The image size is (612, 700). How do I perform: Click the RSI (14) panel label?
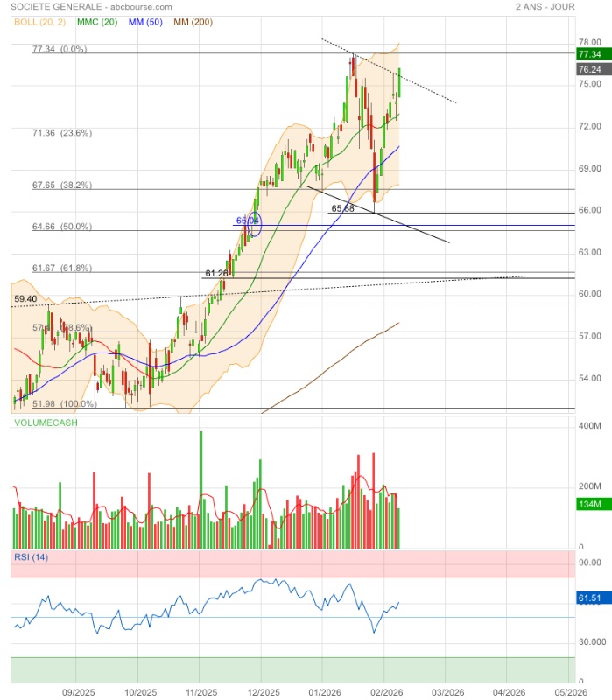pos(31,557)
